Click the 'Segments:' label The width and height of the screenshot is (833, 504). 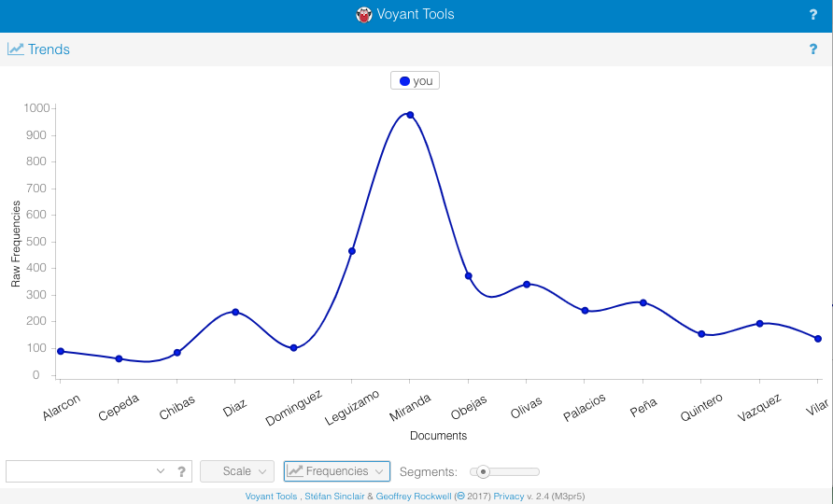[x=429, y=471]
